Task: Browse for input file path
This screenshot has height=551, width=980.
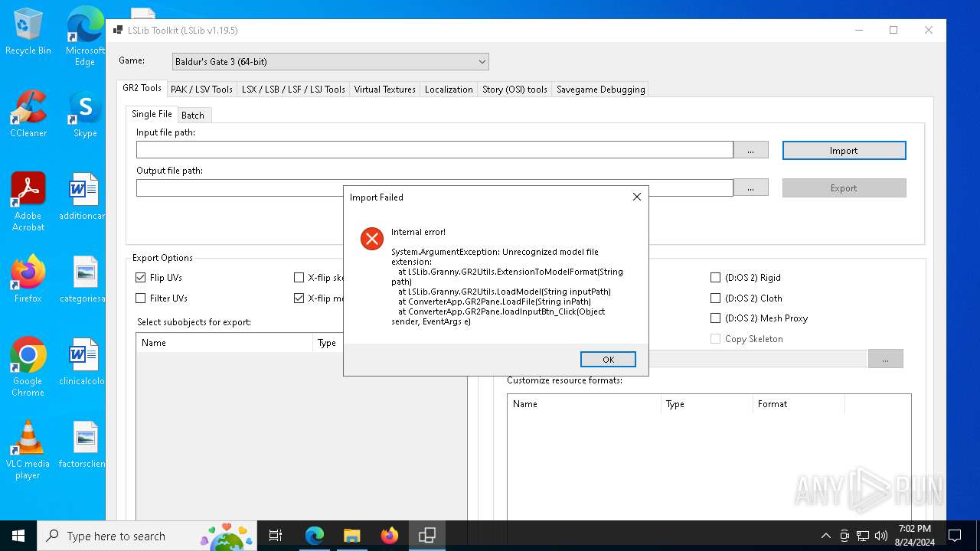Action: (750, 151)
